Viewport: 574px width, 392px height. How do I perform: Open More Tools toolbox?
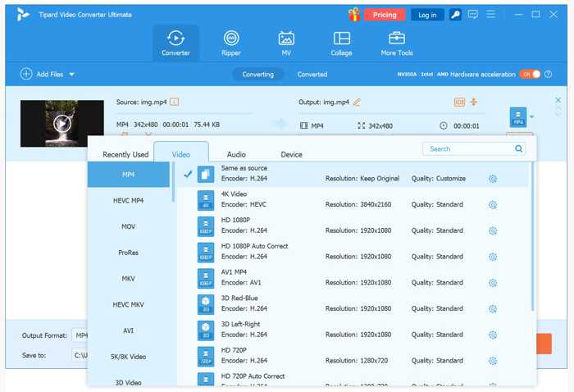[x=397, y=43]
